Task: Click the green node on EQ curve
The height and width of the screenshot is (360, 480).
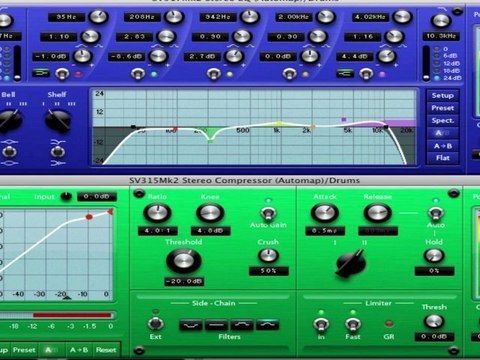Action: click(x=210, y=141)
